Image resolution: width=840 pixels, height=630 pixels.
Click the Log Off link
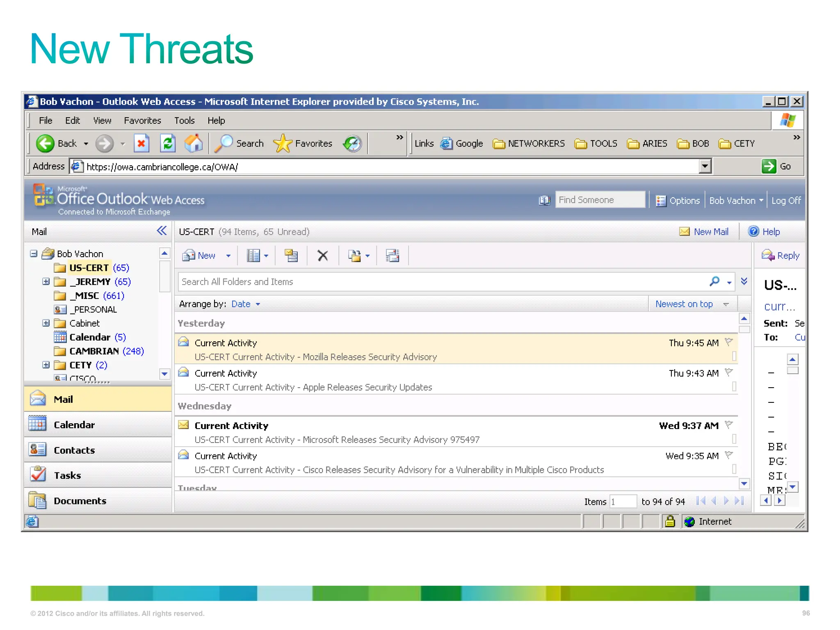point(786,201)
